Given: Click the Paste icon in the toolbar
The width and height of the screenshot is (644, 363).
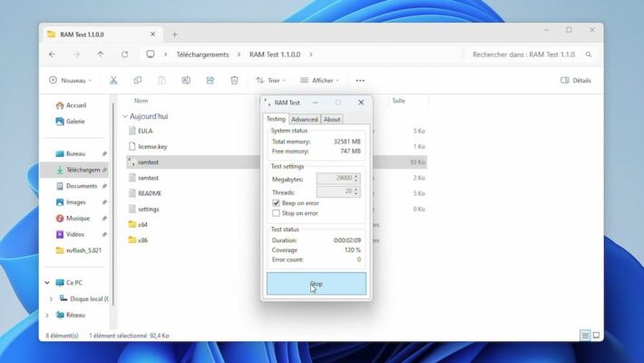Looking at the screenshot, I should [x=161, y=80].
